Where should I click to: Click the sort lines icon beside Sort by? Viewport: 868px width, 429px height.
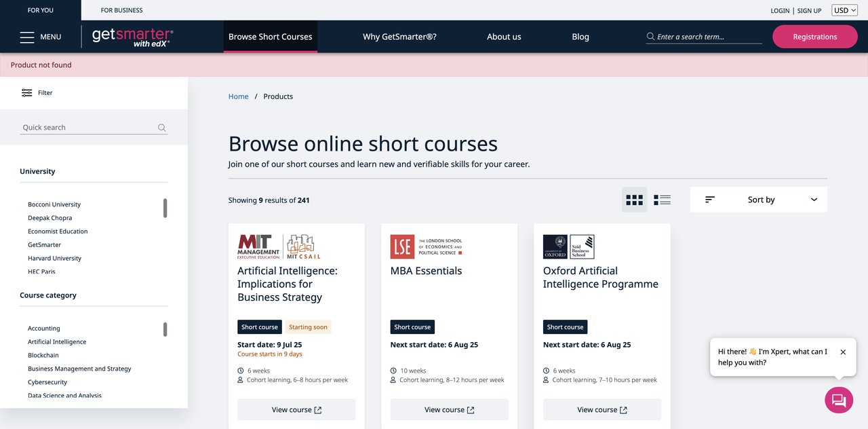[710, 200]
